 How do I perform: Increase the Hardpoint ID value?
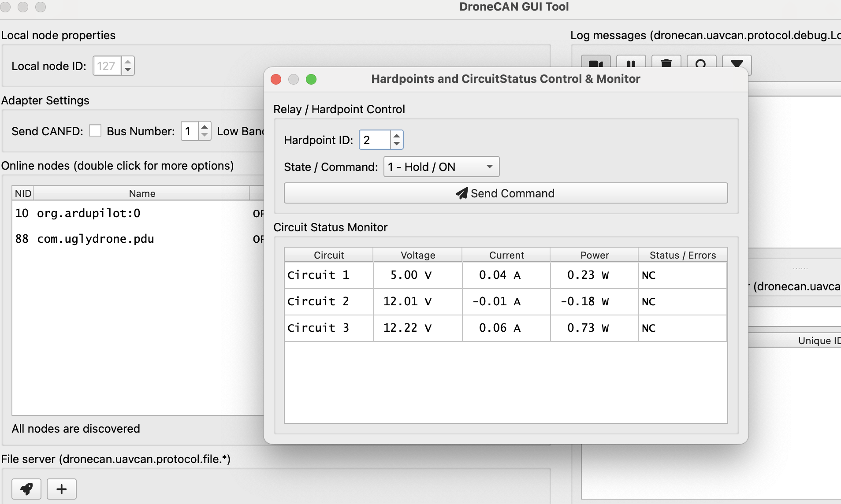point(397,135)
